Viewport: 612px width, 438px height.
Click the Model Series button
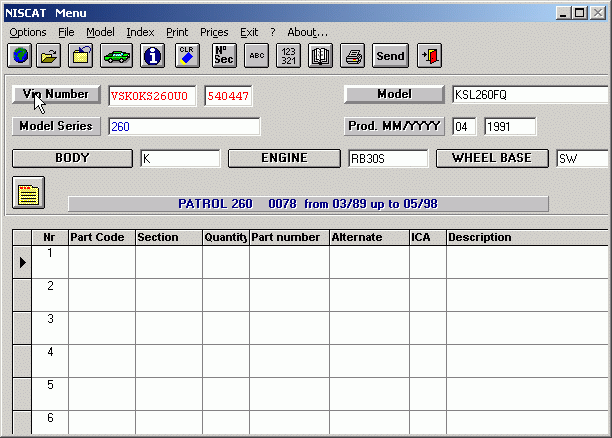click(56, 126)
